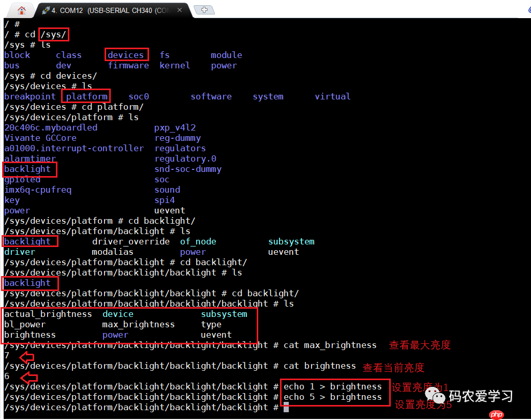531x420 pixels.
Task: Click the PHP logo at bottom right
Action: pyautogui.click(x=496, y=414)
